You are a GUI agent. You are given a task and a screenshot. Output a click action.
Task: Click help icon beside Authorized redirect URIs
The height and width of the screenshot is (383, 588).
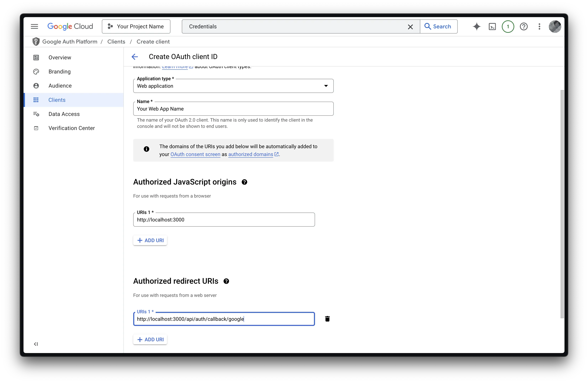[226, 281]
